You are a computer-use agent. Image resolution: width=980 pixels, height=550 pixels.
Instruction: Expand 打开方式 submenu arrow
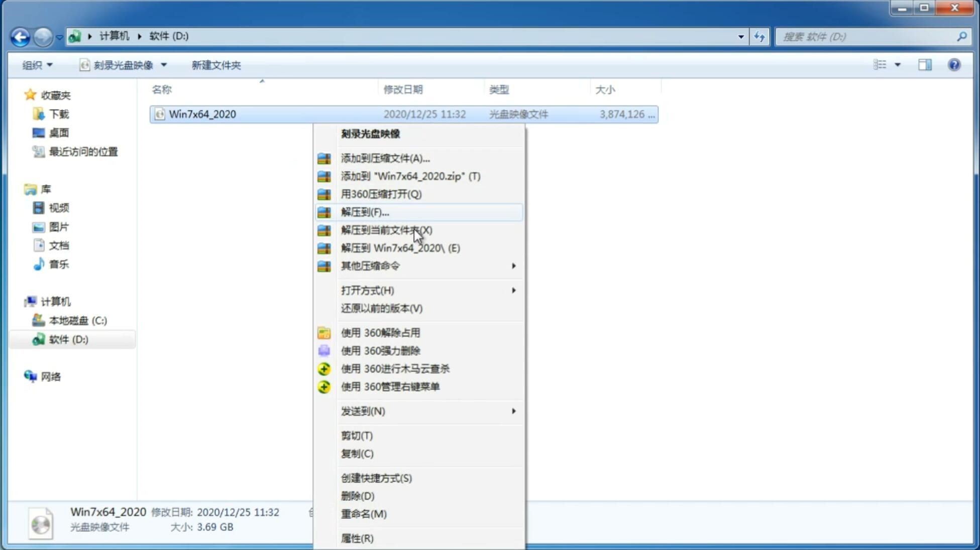click(513, 290)
